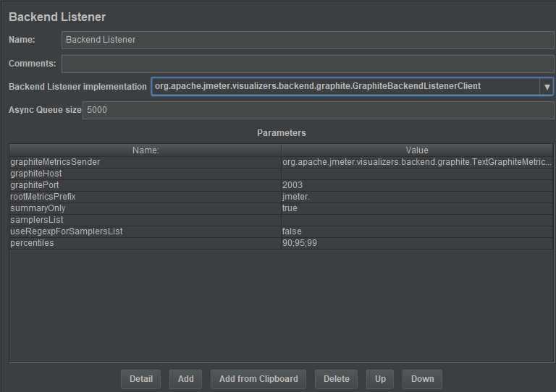Click the Name input field
This screenshot has width=556, height=392.
308,40
